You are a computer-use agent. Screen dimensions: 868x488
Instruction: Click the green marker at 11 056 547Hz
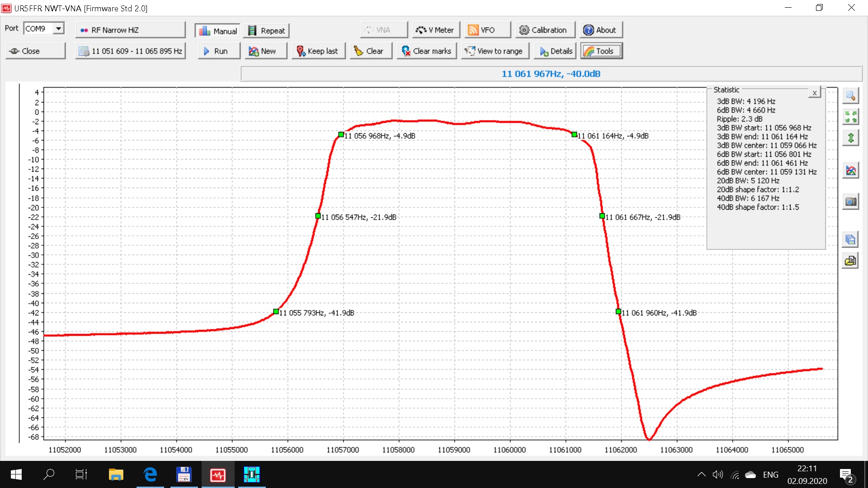(x=318, y=216)
